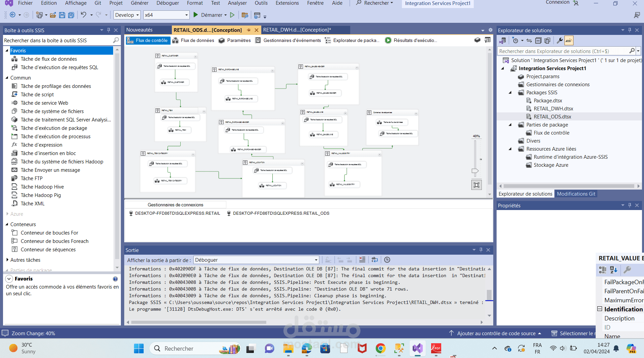Image resolution: width=644 pixels, height=358 pixels.
Task: Click the feedback icon at top-right corner
Action: [637, 15]
